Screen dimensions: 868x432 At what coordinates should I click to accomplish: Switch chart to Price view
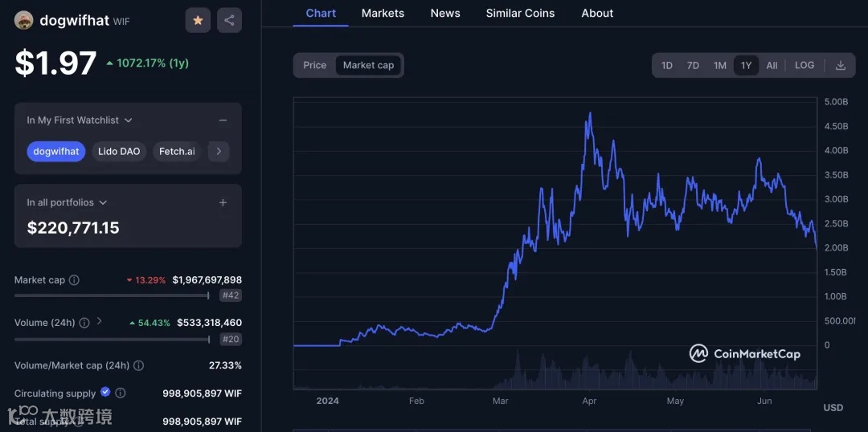click(x=315, y=66)
